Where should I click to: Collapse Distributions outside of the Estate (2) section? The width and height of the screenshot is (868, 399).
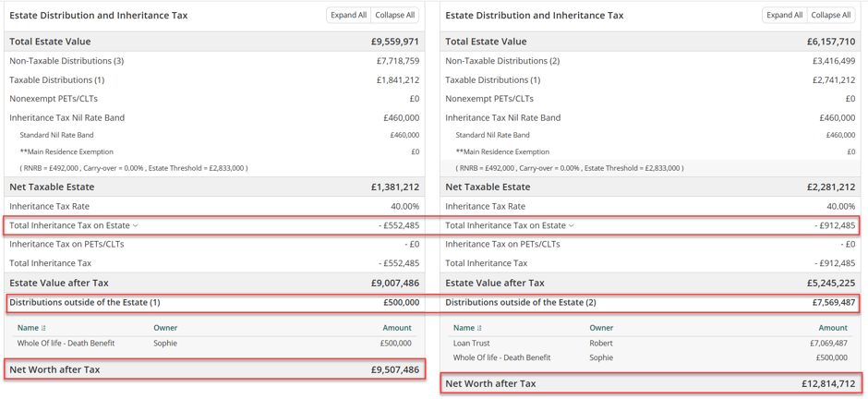[x=650, y=303]
